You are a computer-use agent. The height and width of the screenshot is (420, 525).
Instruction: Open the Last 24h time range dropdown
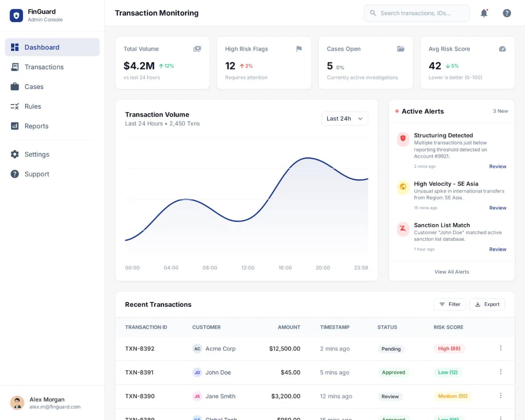[x=345, y=118]
